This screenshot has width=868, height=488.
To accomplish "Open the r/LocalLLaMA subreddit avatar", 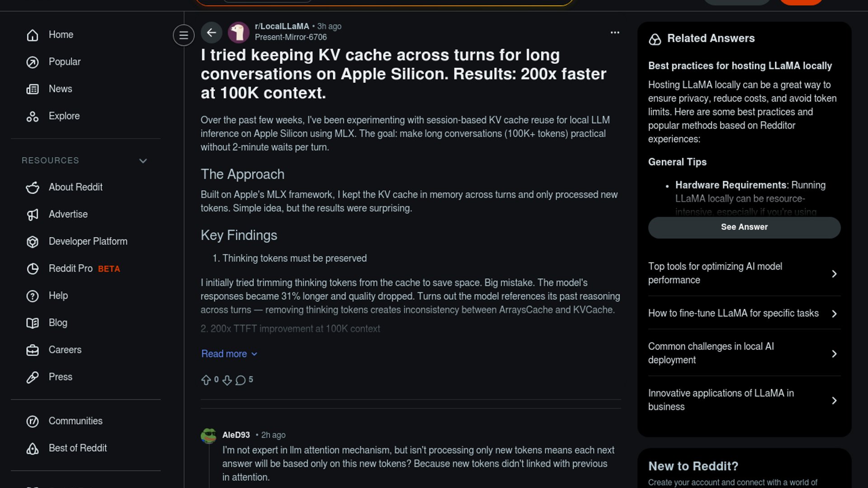I will [x=238, y=33].
